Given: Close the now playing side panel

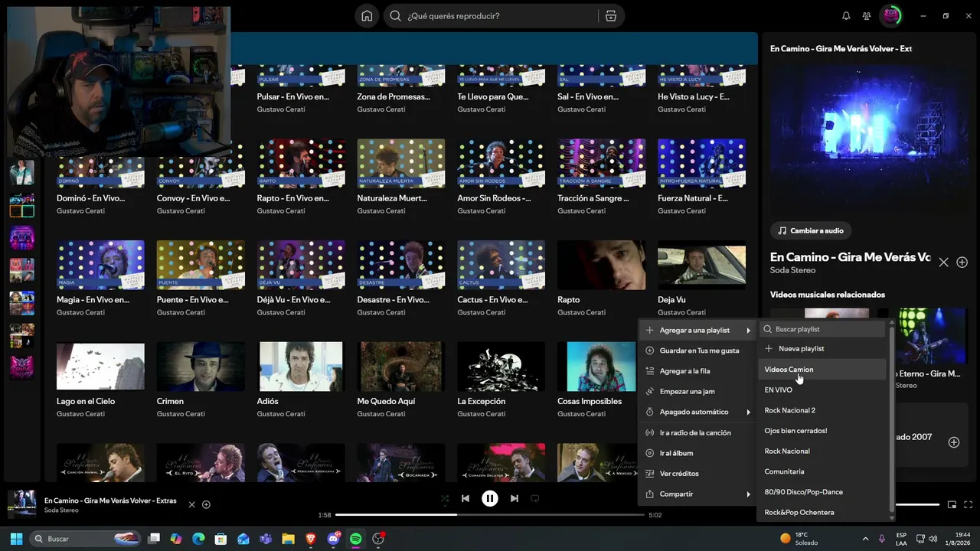Looking at the screenshot, I should [x=943, y=262].
